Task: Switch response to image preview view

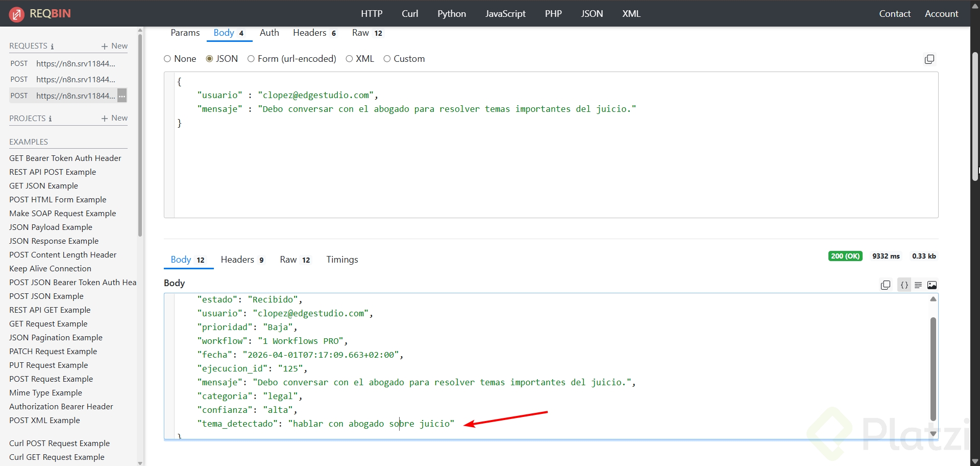Action: coord(932,285)
